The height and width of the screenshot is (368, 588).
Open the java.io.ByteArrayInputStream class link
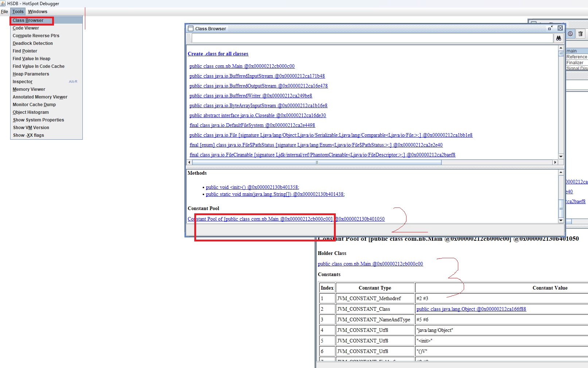click(258, 106)
